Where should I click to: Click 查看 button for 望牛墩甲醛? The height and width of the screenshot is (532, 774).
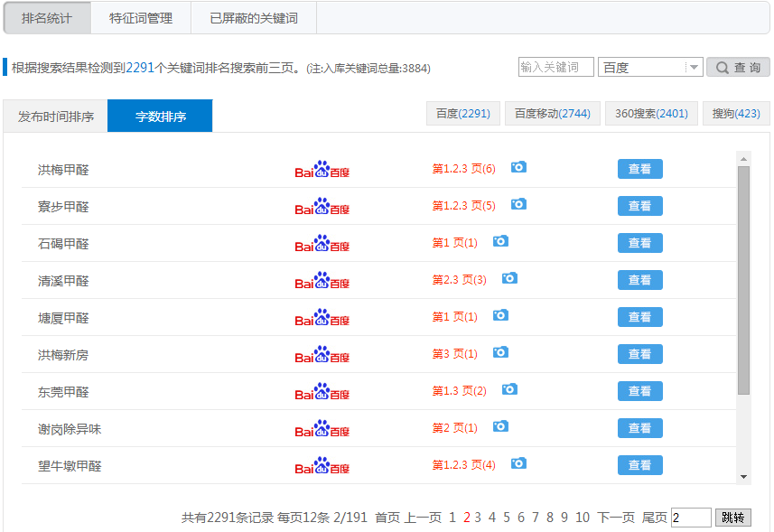coord(639,465)
